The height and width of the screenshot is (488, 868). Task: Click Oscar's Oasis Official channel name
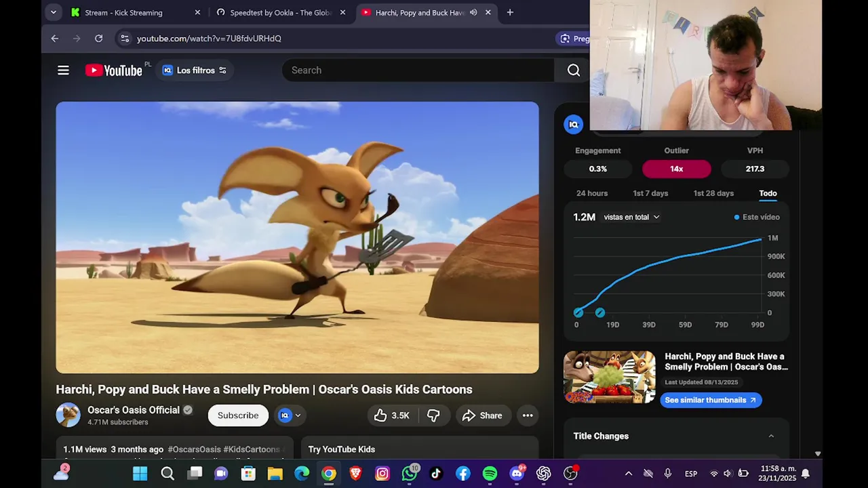click(134, 410)
